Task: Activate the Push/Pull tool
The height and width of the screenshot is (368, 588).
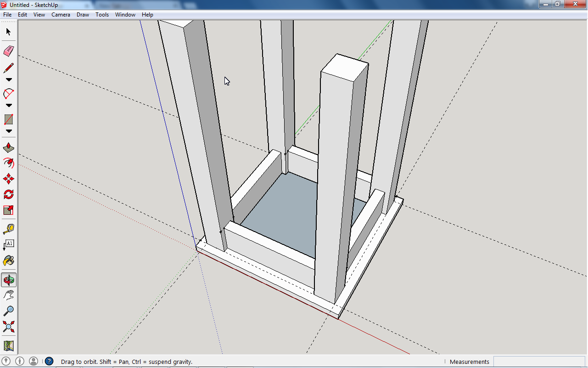Action: click(x=9, y=148)
